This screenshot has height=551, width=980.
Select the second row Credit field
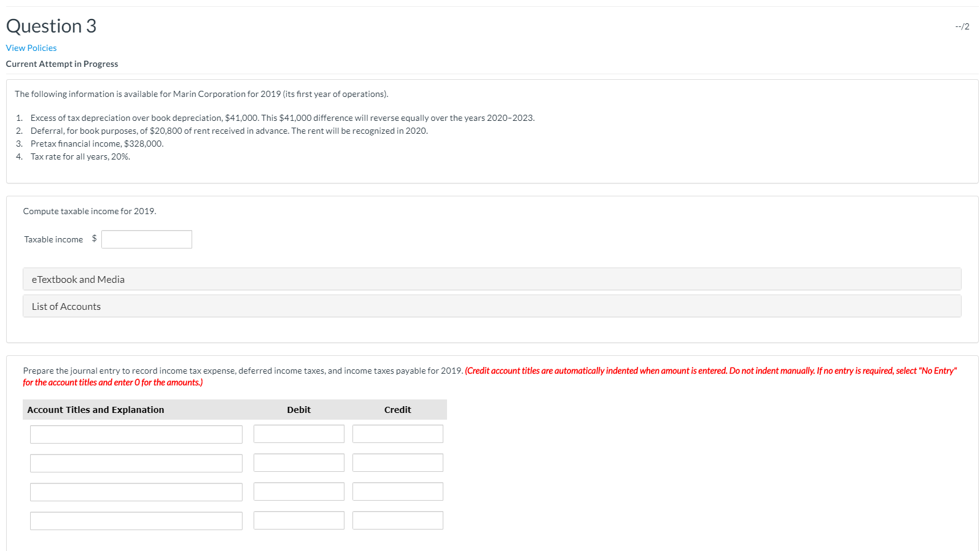pyautogui.click(x=398, y=463)
